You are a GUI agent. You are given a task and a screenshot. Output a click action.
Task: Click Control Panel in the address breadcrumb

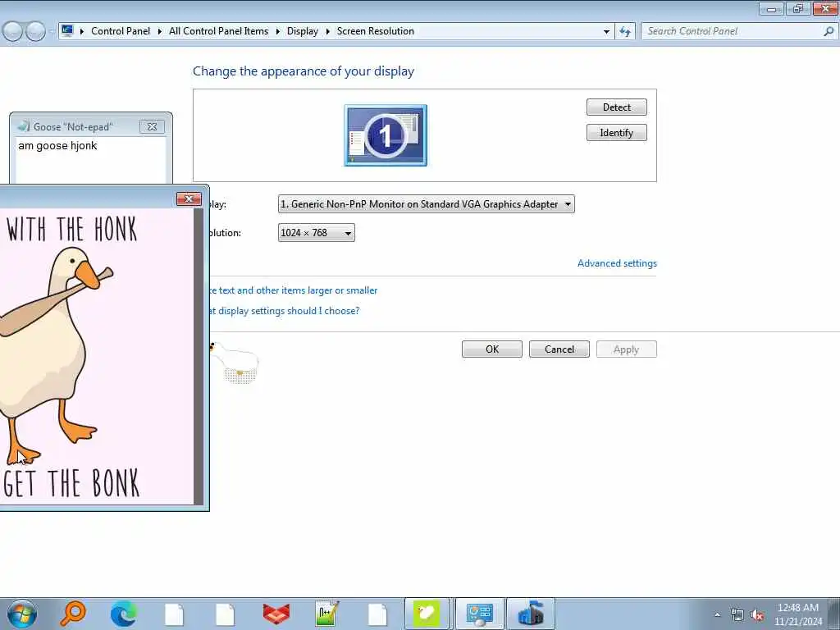click(121, 31)
